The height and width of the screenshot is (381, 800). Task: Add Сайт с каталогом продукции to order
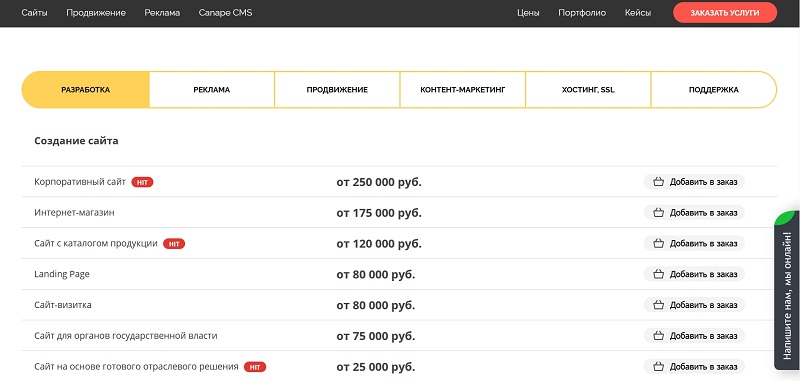tap(694, 243)
